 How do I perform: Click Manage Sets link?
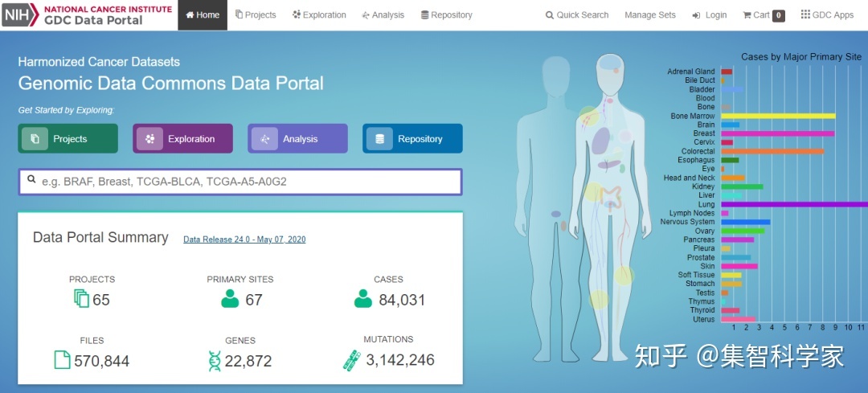click(x=650, y=15)
